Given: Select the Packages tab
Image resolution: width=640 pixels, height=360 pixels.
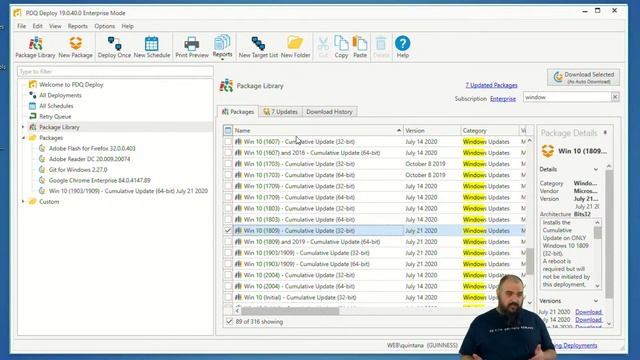Looking at the screenshot, I should tap(238, 111).
